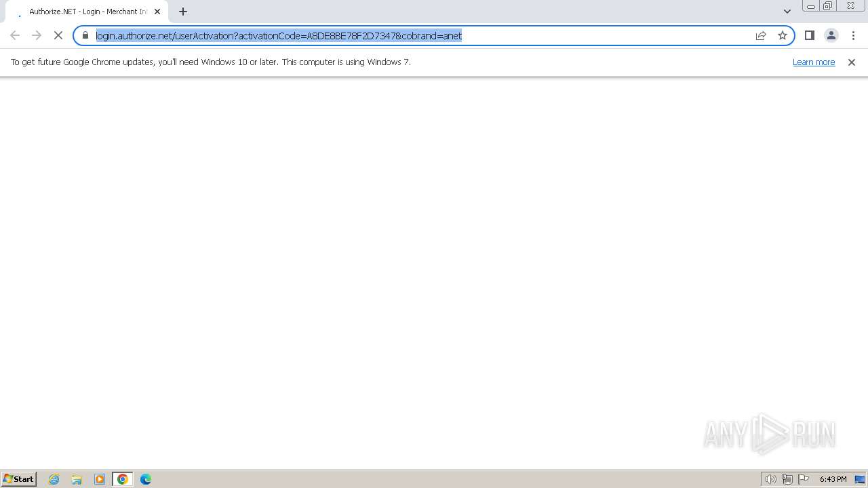Open network status tray icon
This screenshot has height=488, width=868.
[787, 479]
